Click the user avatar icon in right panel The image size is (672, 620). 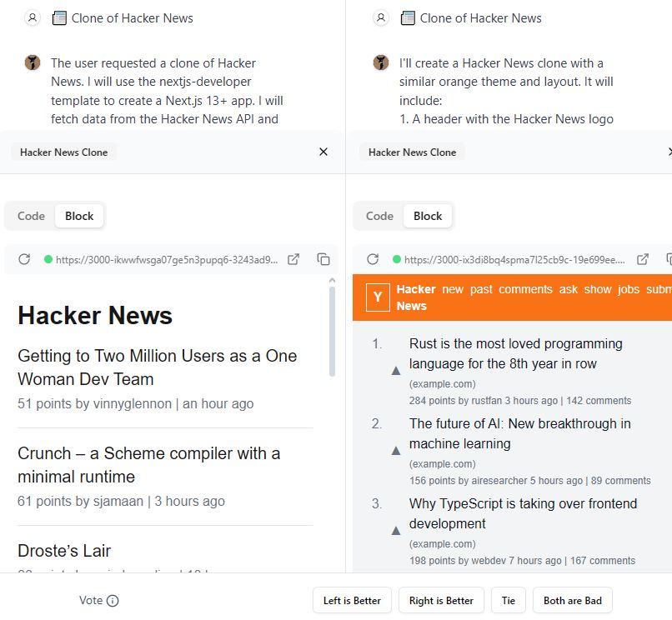(x=380, y=18)
